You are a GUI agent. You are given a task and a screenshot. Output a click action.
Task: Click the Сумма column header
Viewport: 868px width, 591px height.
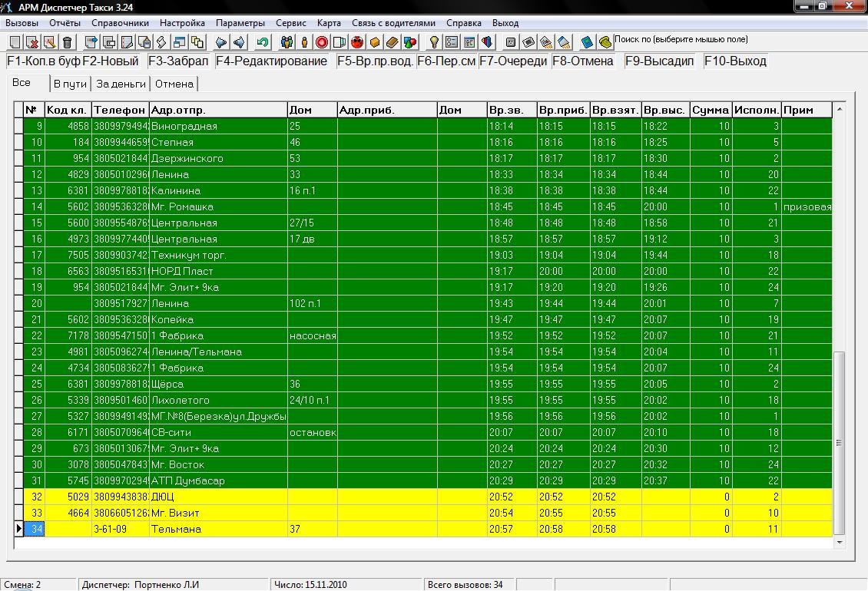pyautogui.click(x=710, y=110)
